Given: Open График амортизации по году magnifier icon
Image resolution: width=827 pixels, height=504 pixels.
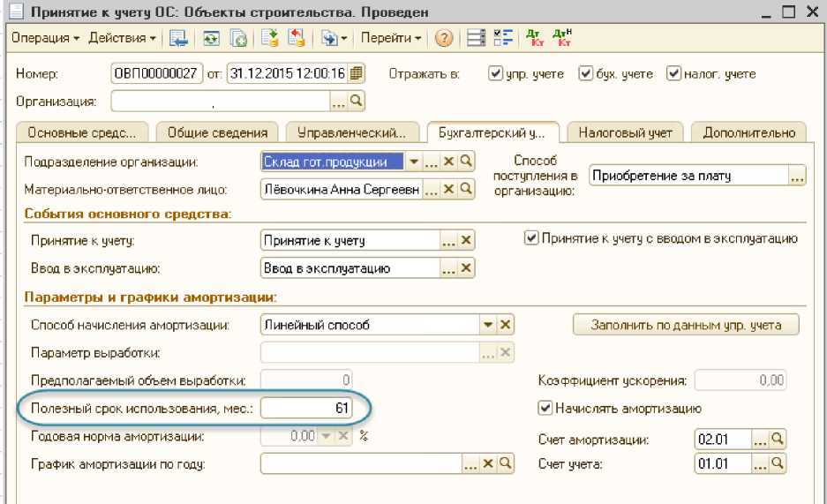Looking at the screenshot, I should 505,464.
